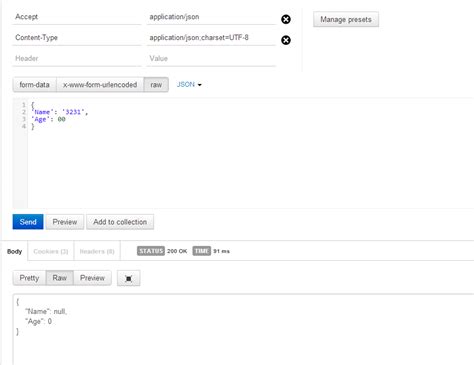Click the empty Header name field

pos(77,58)
